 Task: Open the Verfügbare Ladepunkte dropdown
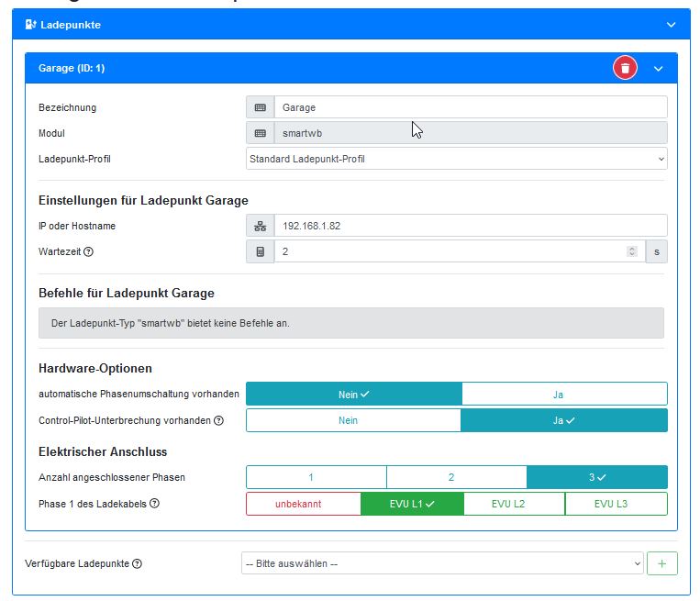click(442, 563)
